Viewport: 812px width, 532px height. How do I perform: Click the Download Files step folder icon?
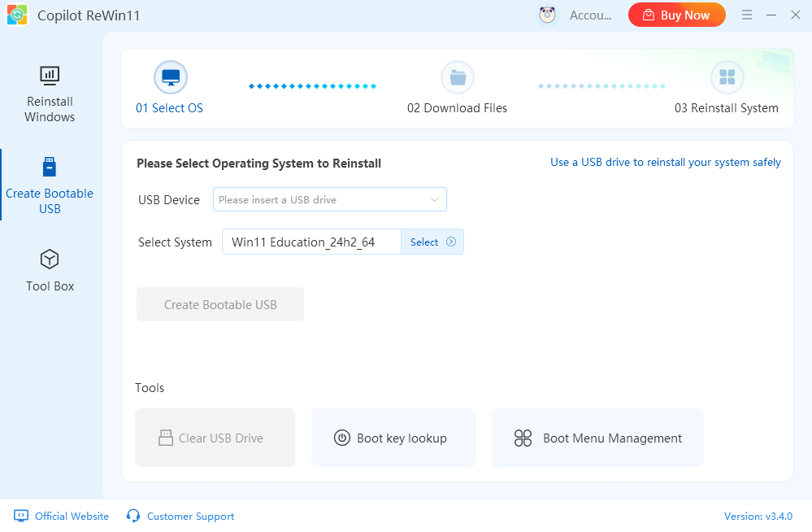pos(457,77)
